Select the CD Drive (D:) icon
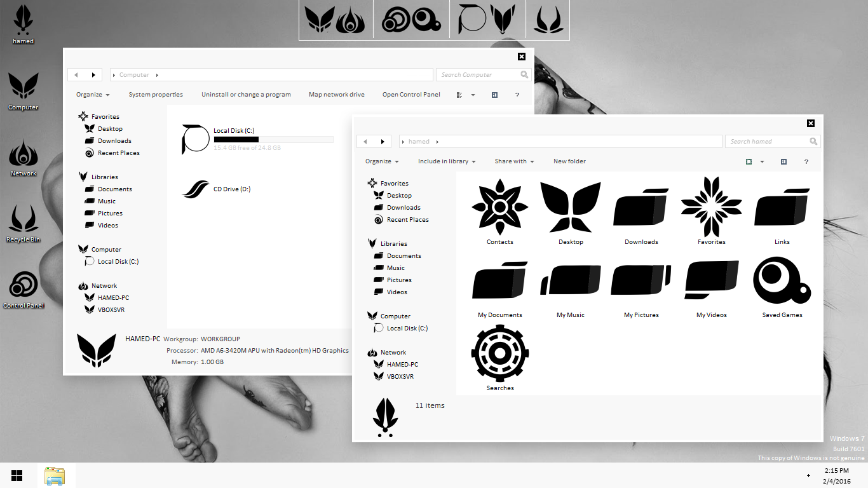The width and height of the screenshot is (868, 488). point(195,189)
